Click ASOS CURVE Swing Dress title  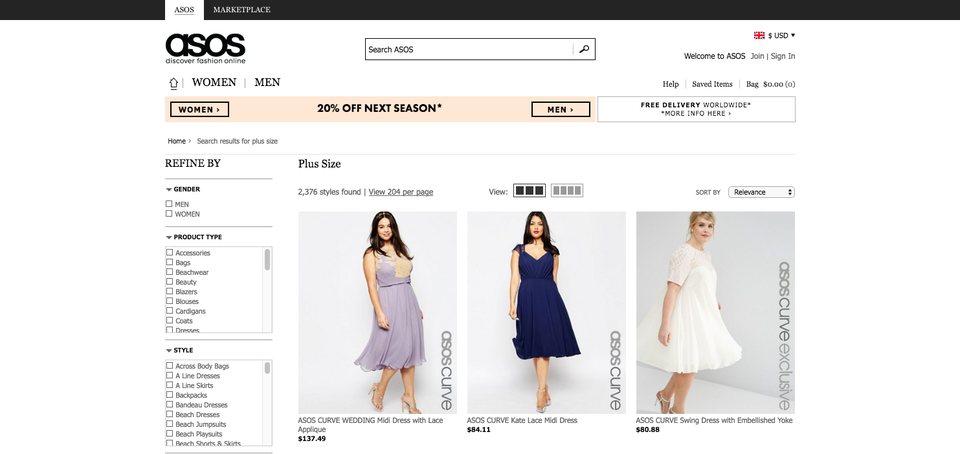click(x=714, y=421)
